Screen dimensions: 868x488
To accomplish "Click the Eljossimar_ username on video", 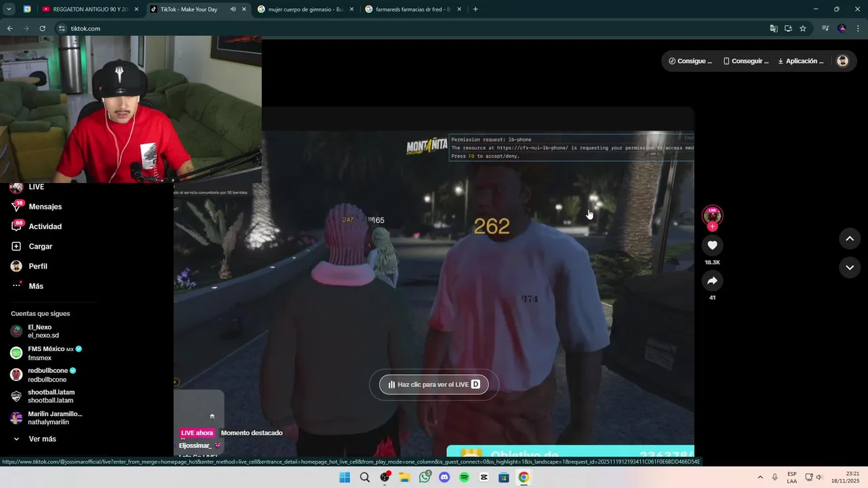I will point(195,445).
